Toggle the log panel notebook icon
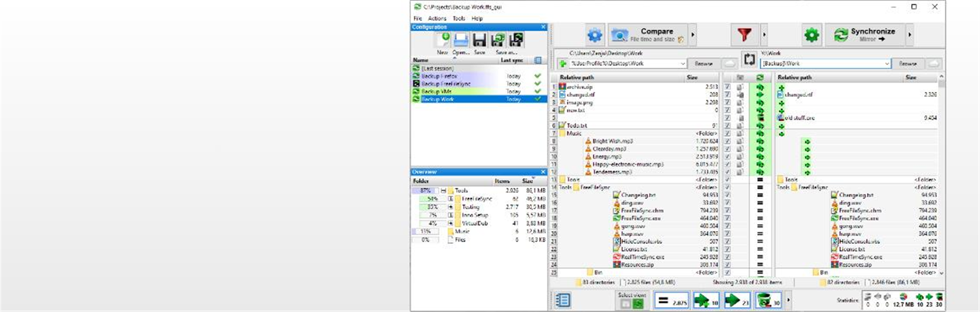 (x=563, y=300)
